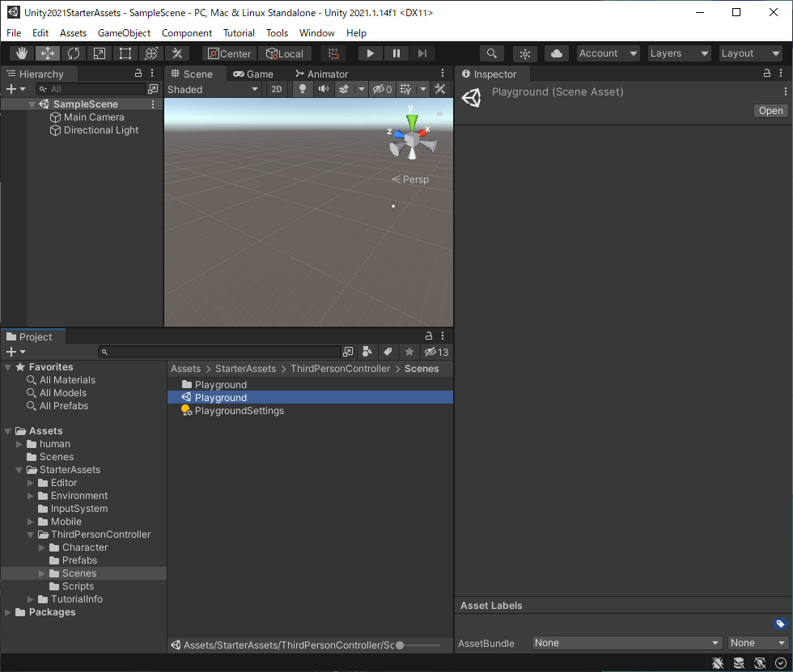Open the GameObject menu
The height and width of the screenshot is (672, 793).
click(124, 33)
